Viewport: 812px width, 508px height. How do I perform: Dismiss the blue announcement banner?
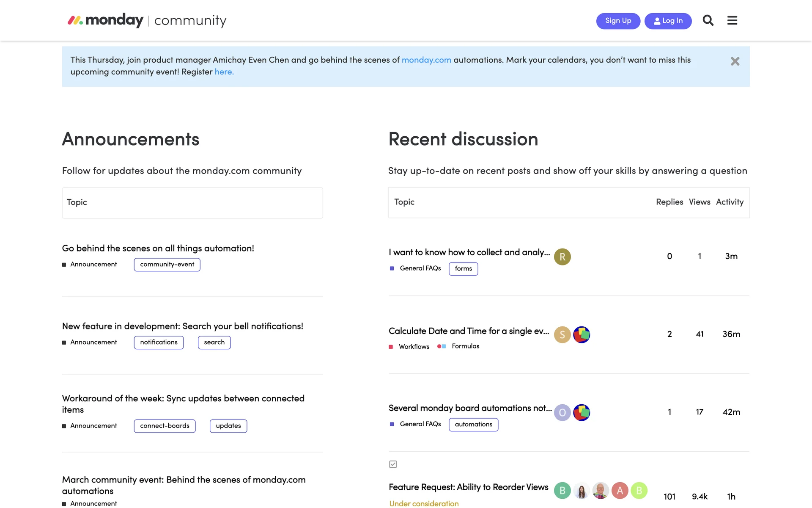(x=735, y=61)
